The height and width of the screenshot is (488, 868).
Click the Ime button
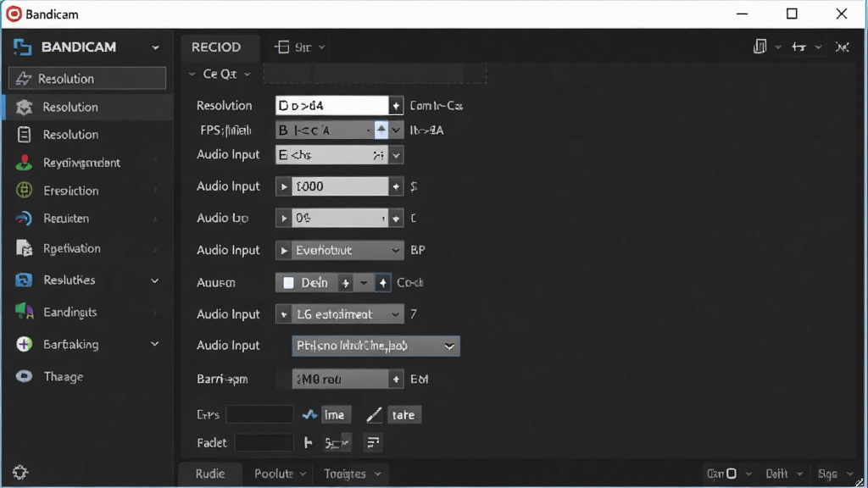click(x=334, y=414)
